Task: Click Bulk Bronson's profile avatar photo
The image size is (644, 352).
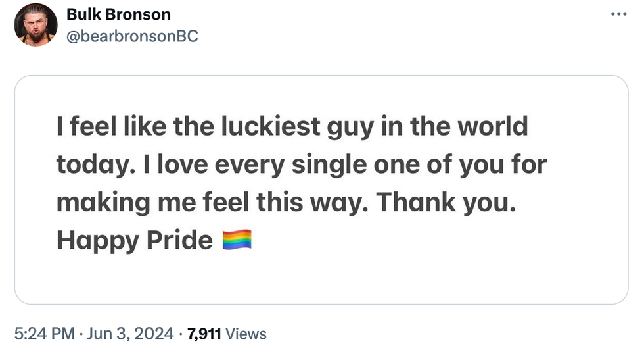Action: click(35, 24)
